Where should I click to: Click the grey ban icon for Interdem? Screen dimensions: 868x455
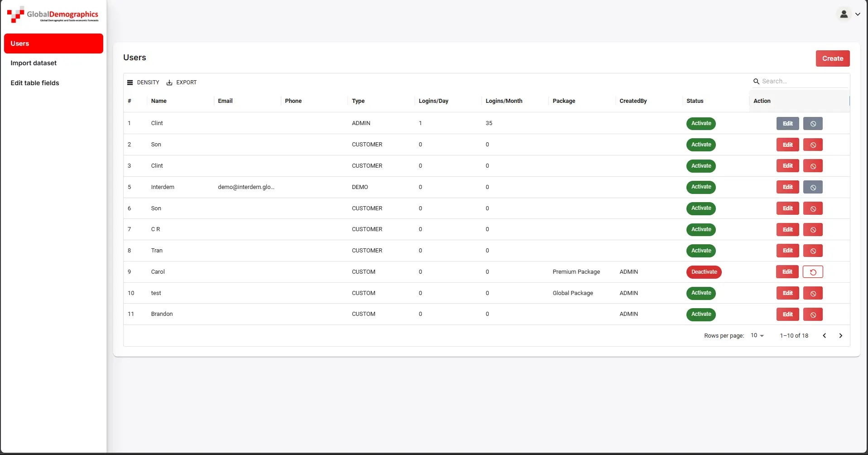tap(813, 187)
